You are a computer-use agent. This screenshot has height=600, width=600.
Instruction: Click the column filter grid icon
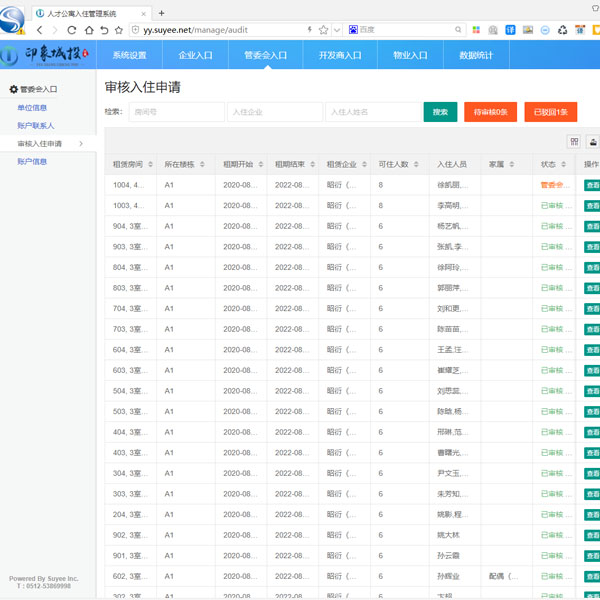point(574,142)
